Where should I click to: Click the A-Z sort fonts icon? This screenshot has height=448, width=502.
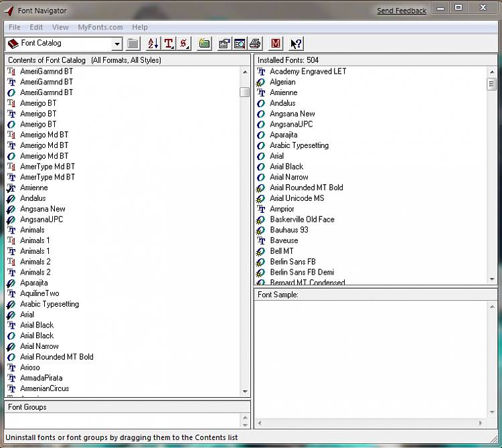153,44
